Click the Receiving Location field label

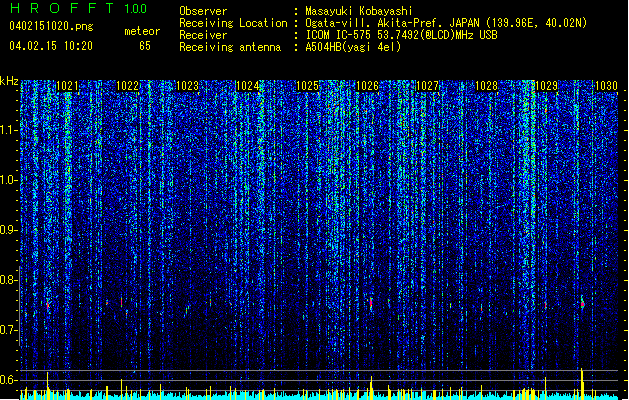point(233,23)
